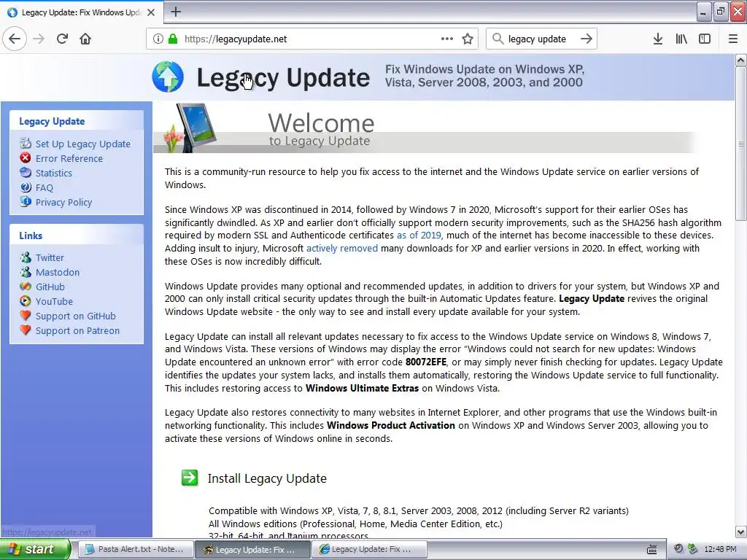The image size is (747, 560).
Task: Click the Statistics disk icon
Action: tap(26, 172)
